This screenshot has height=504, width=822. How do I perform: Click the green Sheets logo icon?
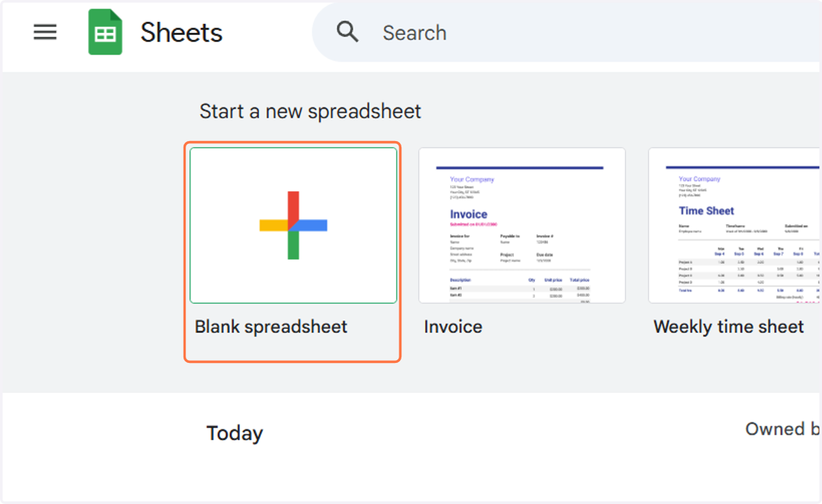(105, 32)
